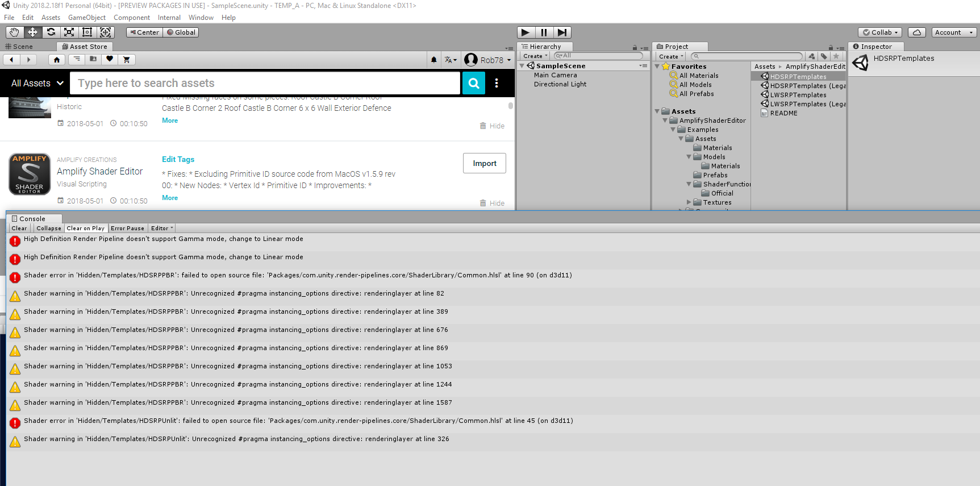Screen dimensions: 980x486
Task: Select the combined Transform tool
Action: click(105, 32)
